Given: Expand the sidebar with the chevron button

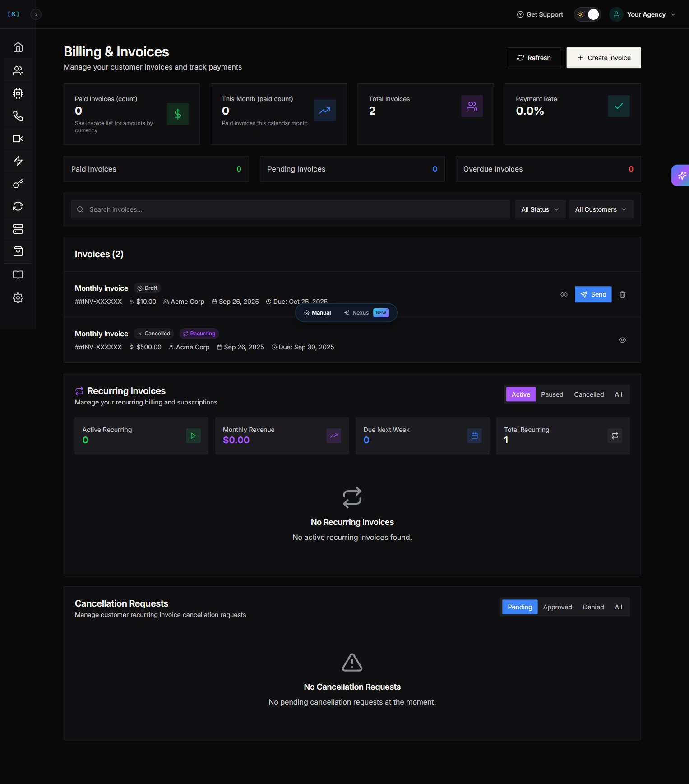Looking at the screenshot, I should coord(36,14).
